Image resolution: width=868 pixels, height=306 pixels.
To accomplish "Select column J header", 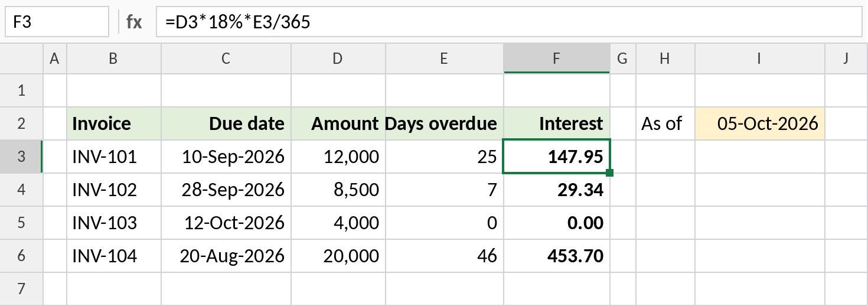I will pyautogui.click(x=846, y=58).
